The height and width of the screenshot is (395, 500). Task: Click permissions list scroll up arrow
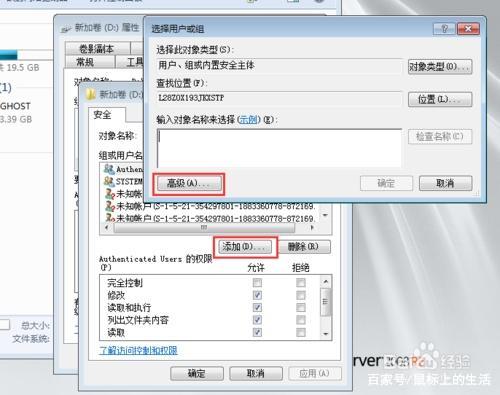pyautogui.click(x=326, y=282)
